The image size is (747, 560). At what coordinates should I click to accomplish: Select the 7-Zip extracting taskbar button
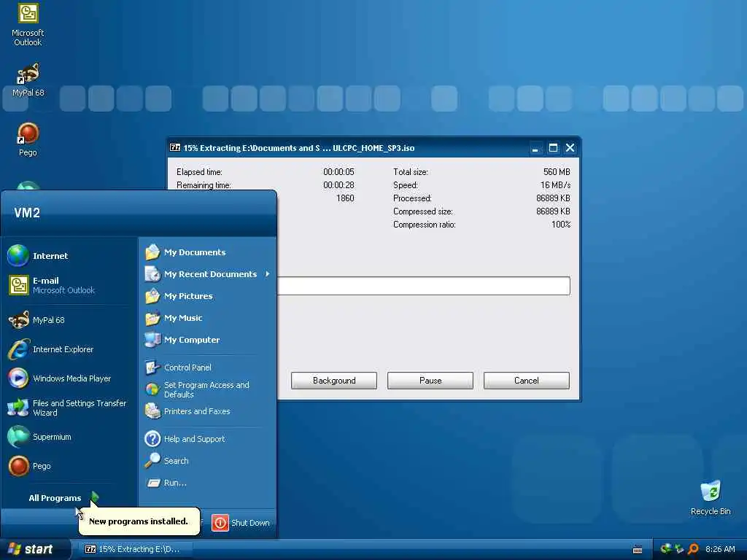136,549
